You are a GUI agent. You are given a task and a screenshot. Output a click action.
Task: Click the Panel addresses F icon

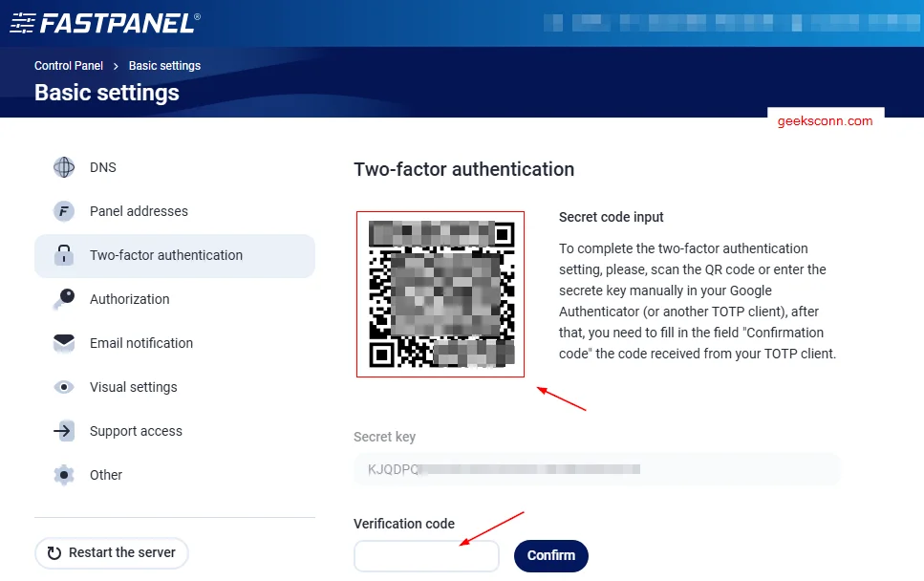[x=63, y=211]
